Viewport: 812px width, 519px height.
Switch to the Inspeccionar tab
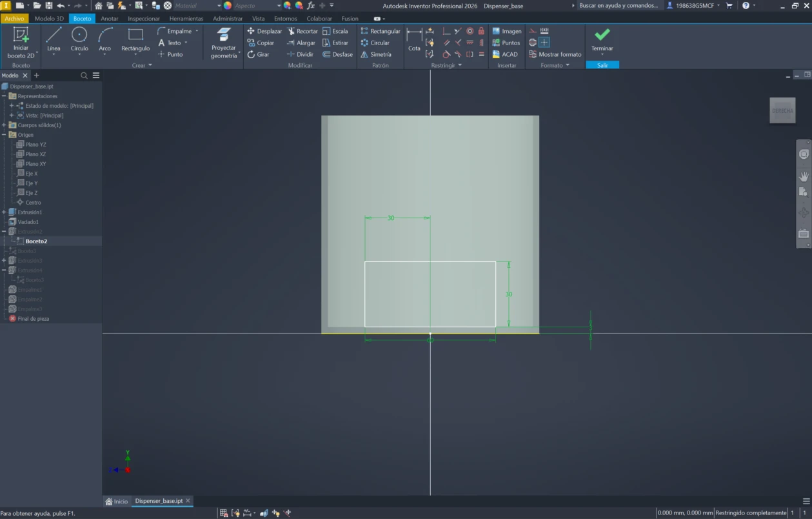tap(144, 19)
